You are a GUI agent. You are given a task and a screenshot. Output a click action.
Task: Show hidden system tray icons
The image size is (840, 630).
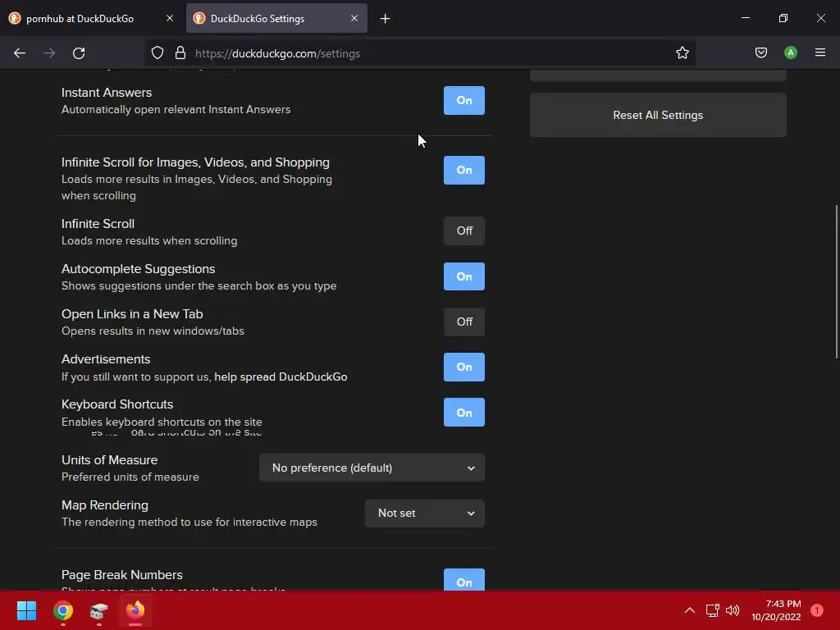coord(690,610)
